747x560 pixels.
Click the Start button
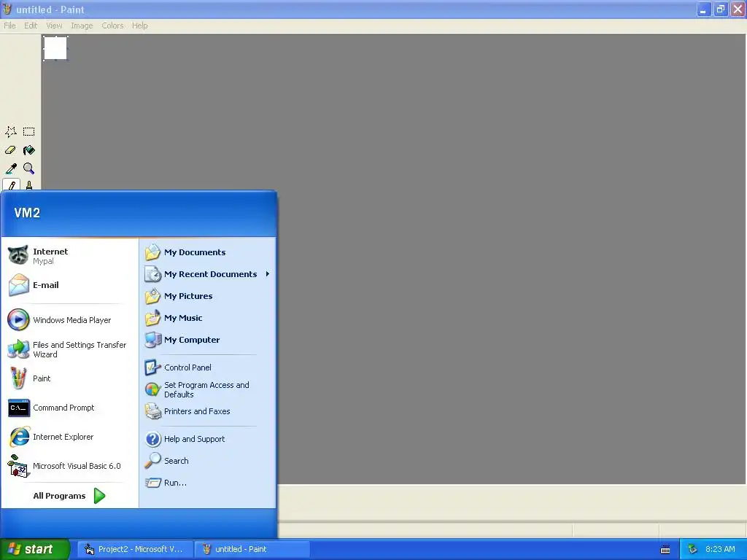[34, 550]
